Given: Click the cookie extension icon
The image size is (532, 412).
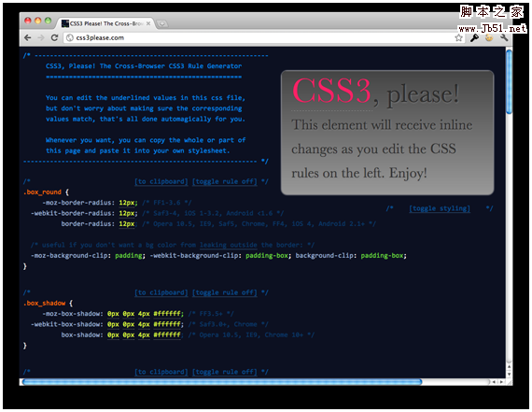Looking at the screenshot, I should (489, 37).
